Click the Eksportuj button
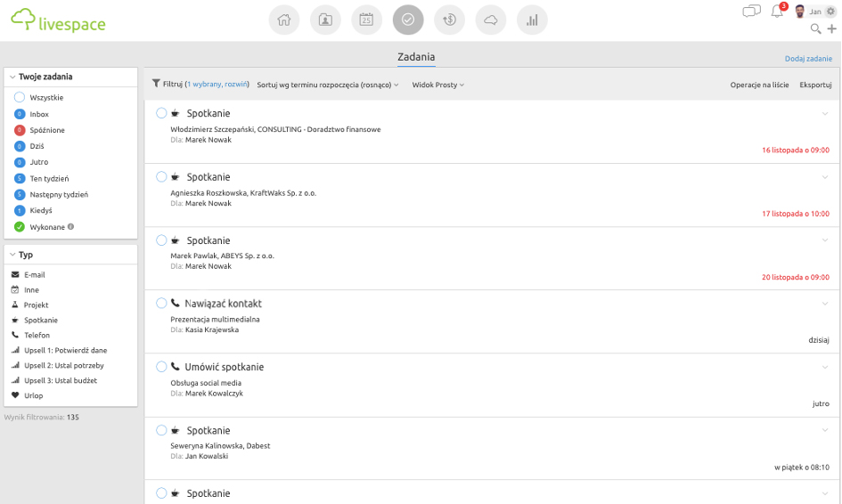Viewport: 842px width, 504px height. (815, 85)
